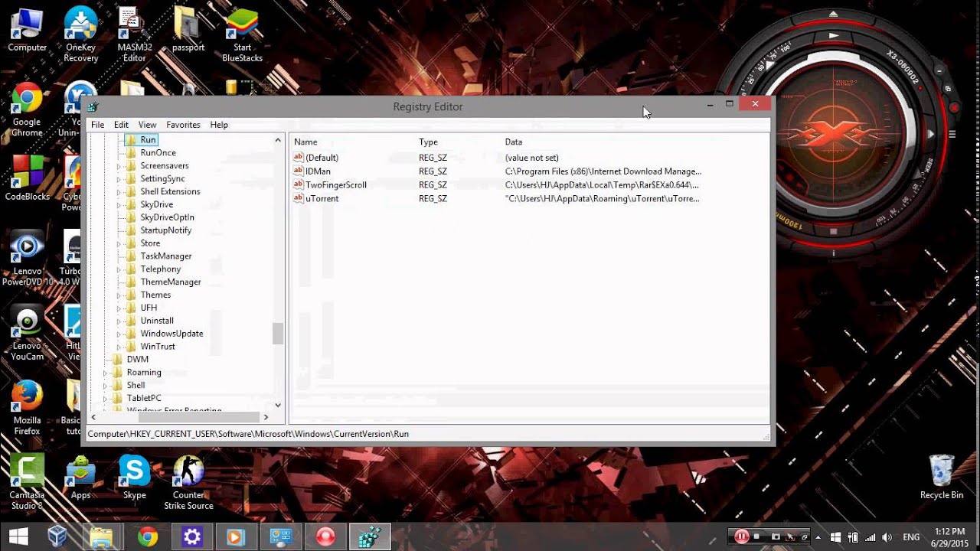The height and width of the screenshot is (551, 980).
Task: Click the registry path in the status bar
Action: click(248, 434)
